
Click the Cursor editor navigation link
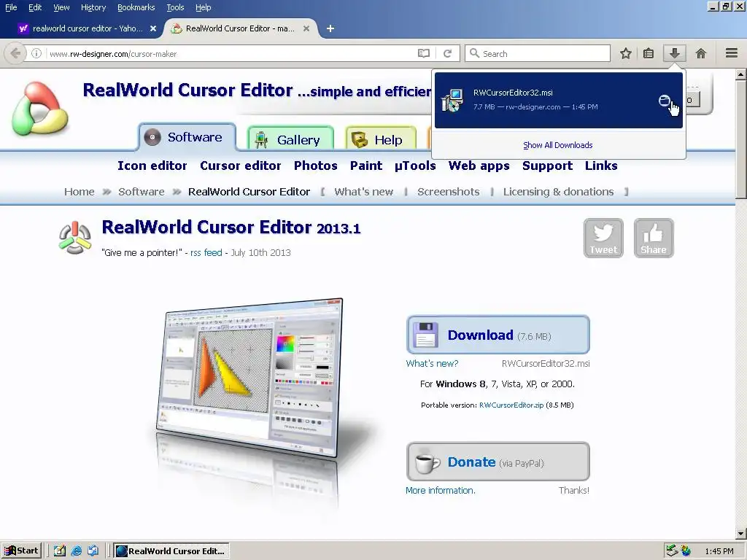pos(240,166)
